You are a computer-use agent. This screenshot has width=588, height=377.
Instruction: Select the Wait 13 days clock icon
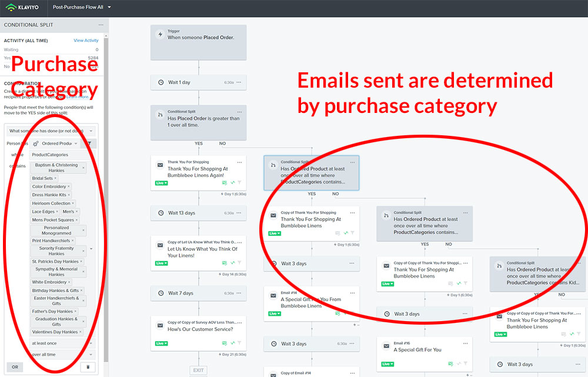(x=161, y=213)
